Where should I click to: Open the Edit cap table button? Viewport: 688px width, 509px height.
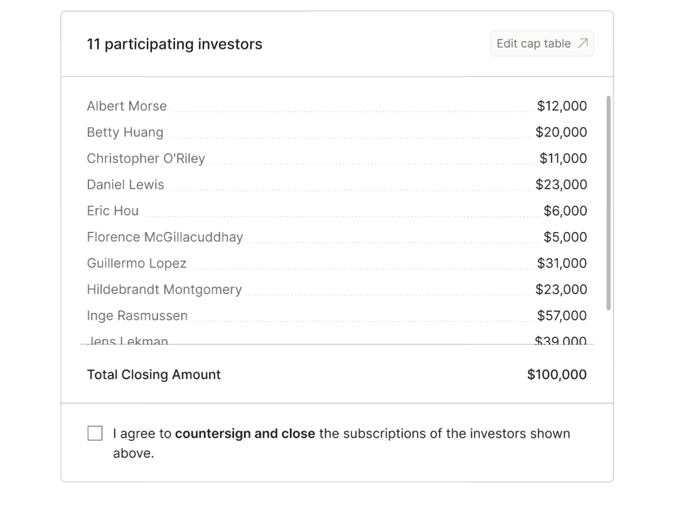541,43
